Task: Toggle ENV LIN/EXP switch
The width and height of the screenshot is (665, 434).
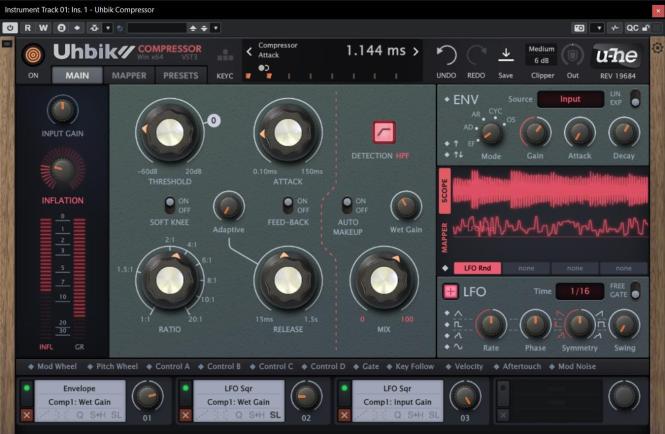Action: click(635, 98)
